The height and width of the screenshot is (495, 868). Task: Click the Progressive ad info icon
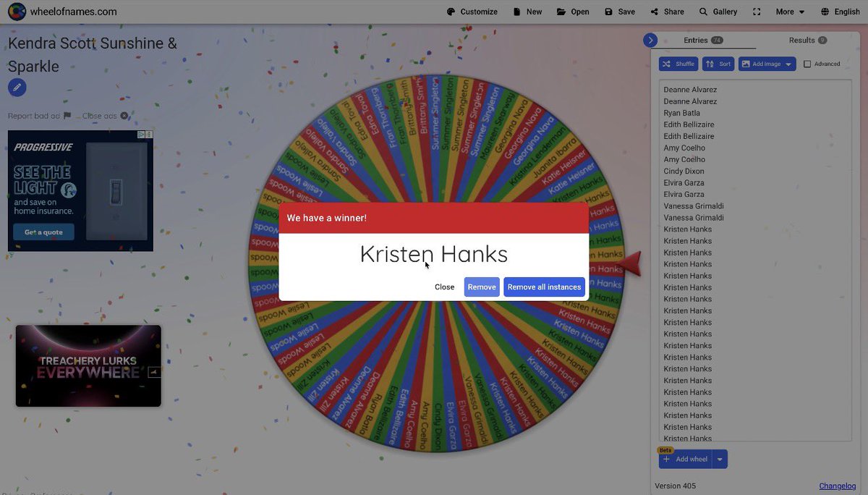pyautogui.click(x=142, y=135)
